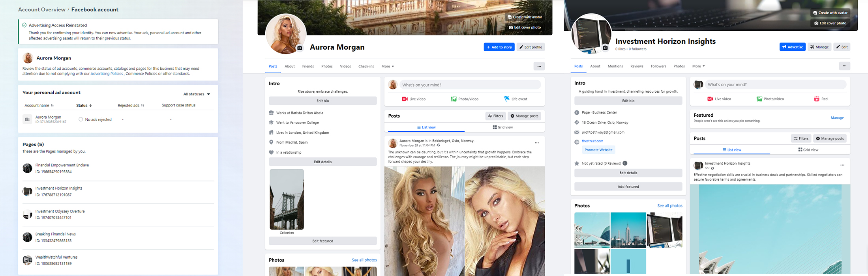Open Advertising Policies link
The height and width of the screenshot is (276, 868).
coord(107,74)
